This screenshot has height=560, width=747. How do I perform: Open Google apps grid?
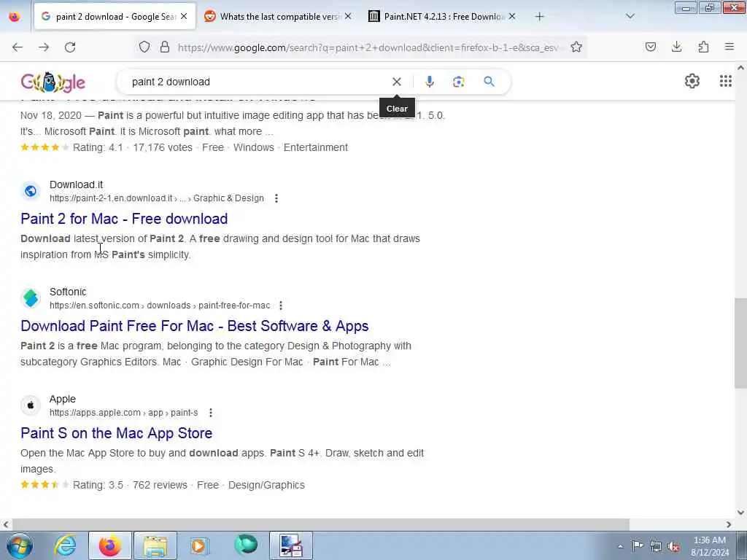click(x=726, y=82)
